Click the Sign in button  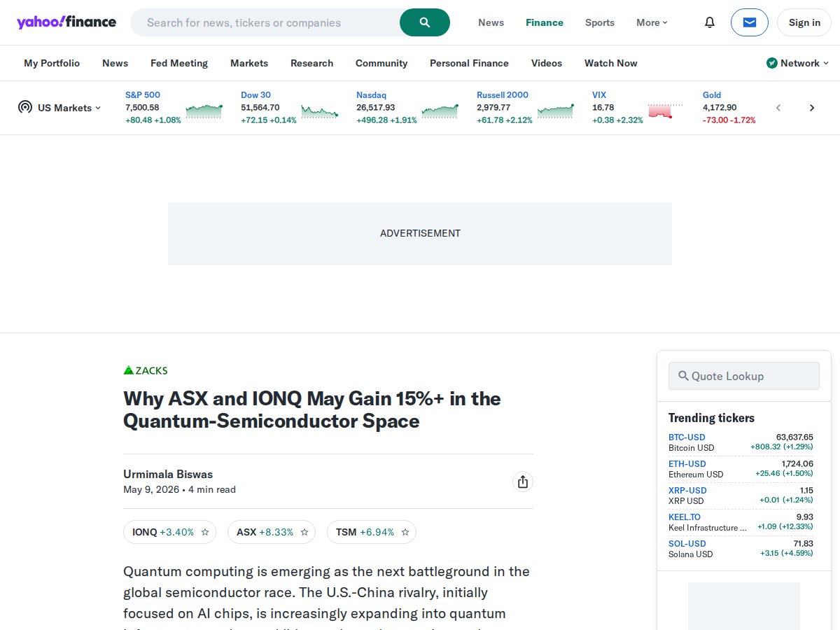[x=804, y=22]
